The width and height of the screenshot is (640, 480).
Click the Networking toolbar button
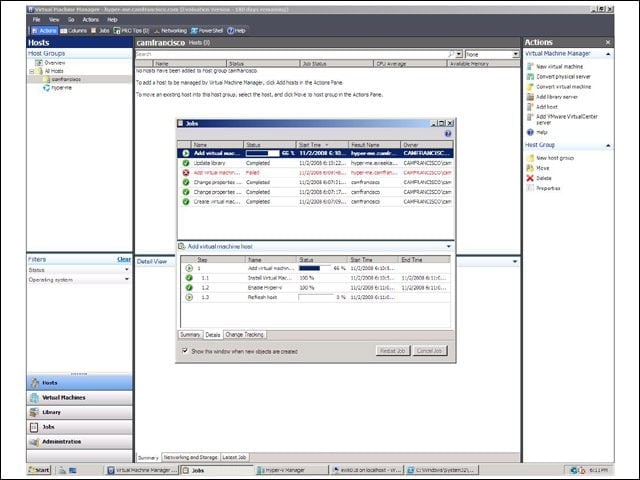tap(170, 31)
